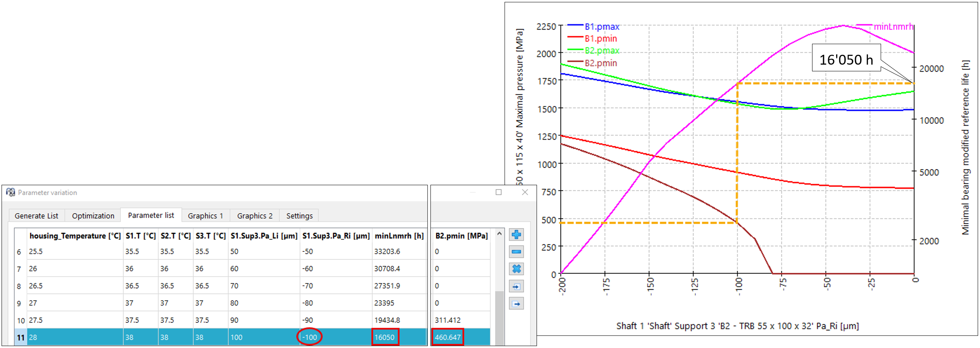Screen dimensions: 980x348
Task: Click the blue X clear list icon
Action: point(516,269)
